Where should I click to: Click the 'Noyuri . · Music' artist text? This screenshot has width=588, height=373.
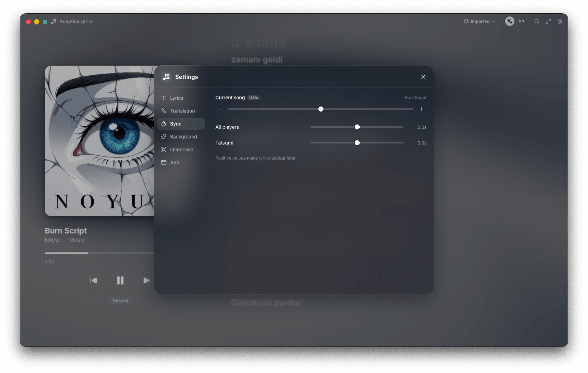click(65, 240)
